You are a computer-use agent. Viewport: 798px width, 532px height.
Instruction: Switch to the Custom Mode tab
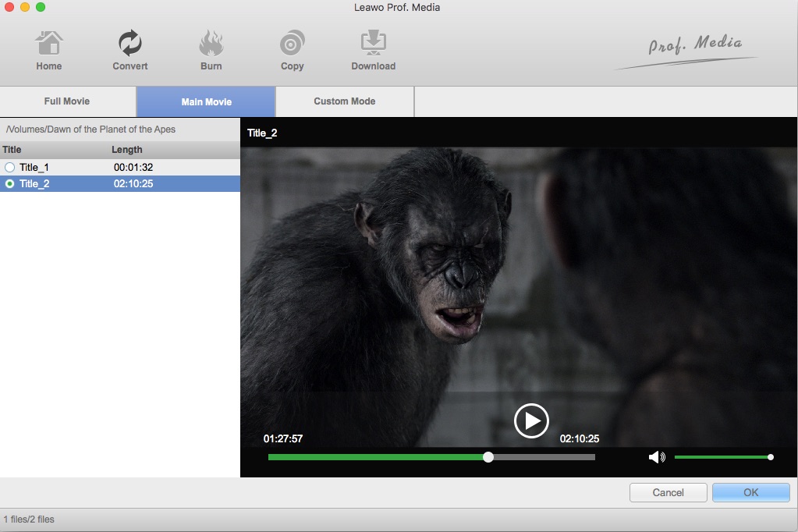point(345,101)
